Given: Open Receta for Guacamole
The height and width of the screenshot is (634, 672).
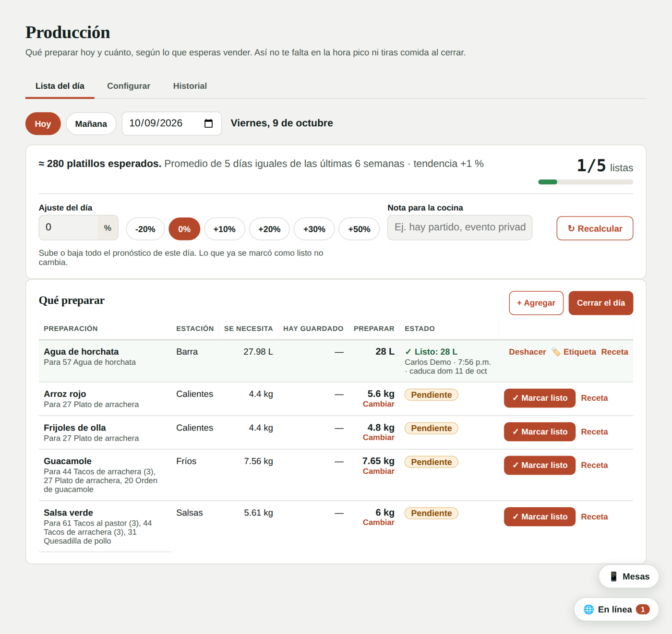Looking at the screenshot, I should click(x=594, y=465).
